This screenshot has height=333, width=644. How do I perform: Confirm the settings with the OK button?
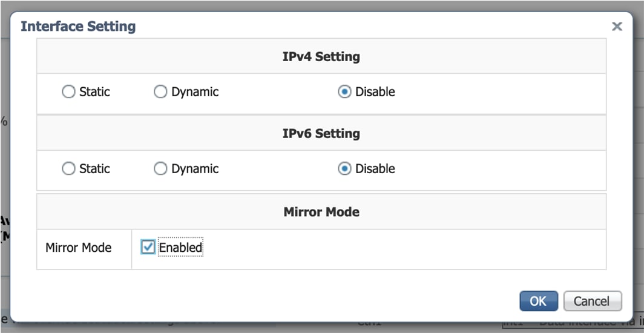pos(538,301)
